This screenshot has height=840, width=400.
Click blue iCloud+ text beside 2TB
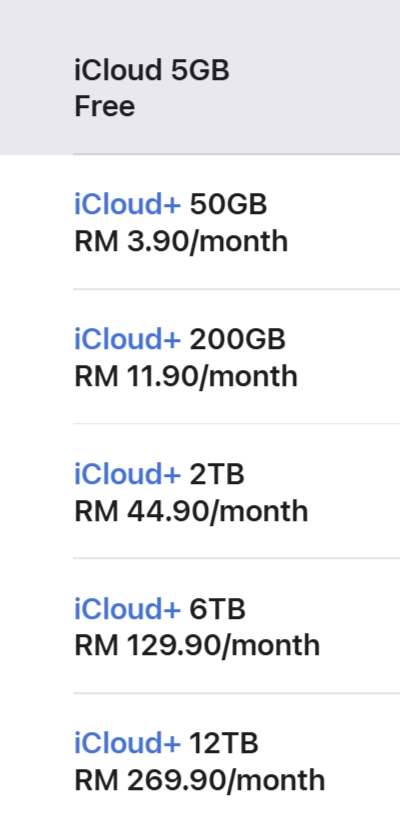pos(127,474)
